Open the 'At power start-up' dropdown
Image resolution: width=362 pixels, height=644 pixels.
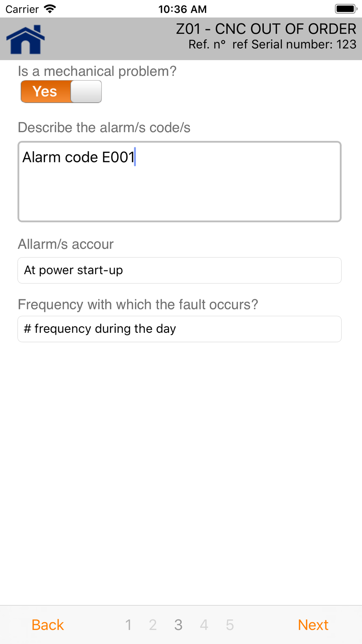click(x=180, y=270)
